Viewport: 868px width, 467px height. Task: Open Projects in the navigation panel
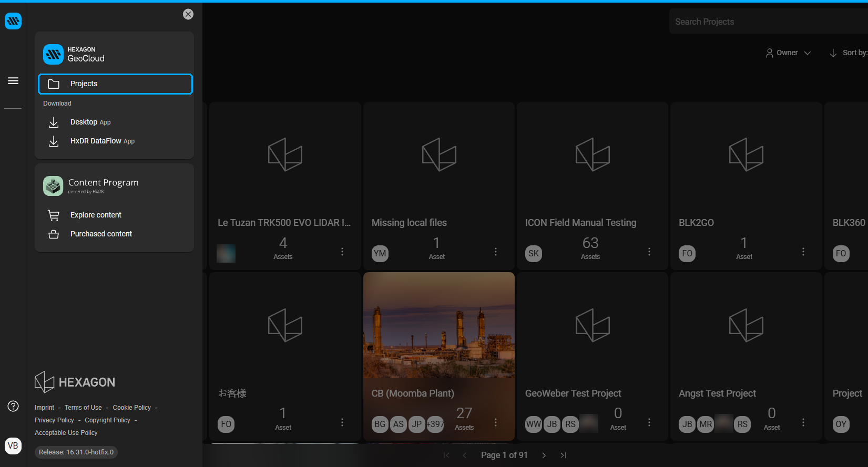coord(116,84)
